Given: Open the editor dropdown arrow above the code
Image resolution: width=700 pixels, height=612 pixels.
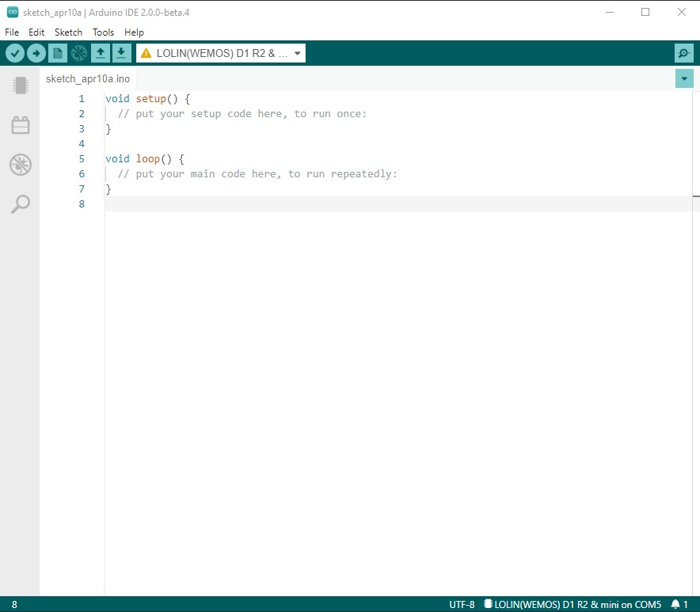Looking at the screenshot, I should (x=683, y=78).
